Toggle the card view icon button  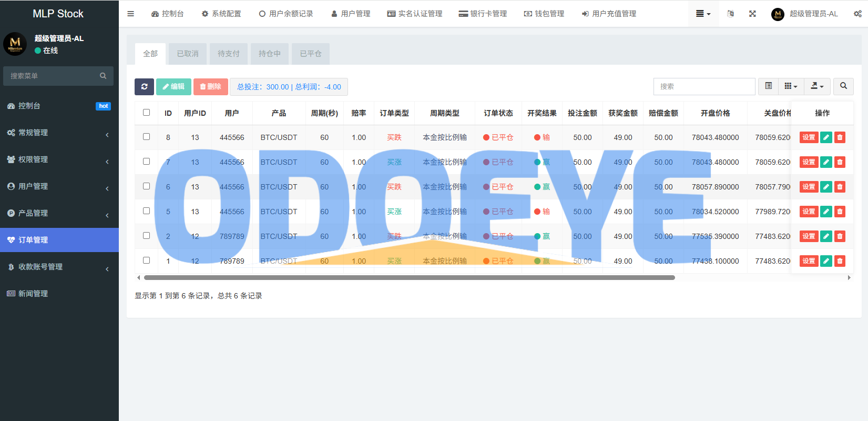pos(768,86)
